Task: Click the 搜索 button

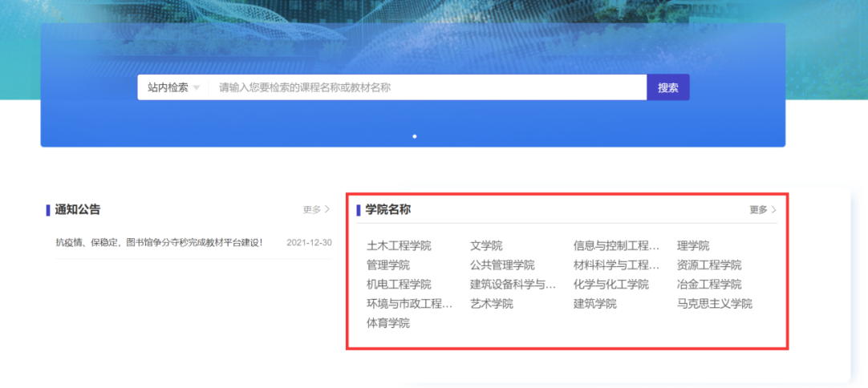Action: click(668, 87)
